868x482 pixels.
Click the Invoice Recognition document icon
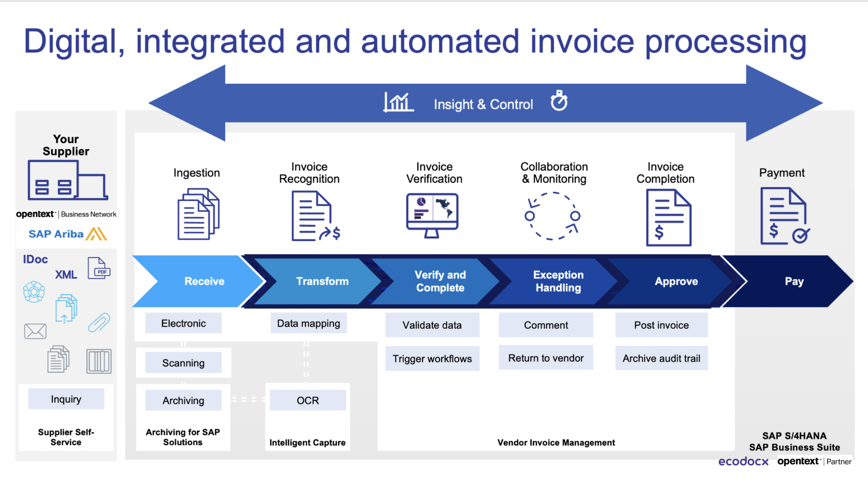tap(316, 216)
